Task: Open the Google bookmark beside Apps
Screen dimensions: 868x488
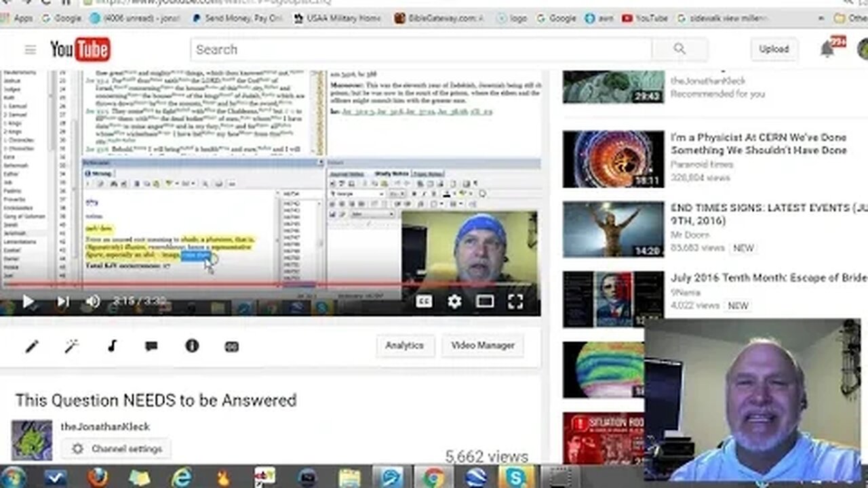Action: click(x=61, y=18)
